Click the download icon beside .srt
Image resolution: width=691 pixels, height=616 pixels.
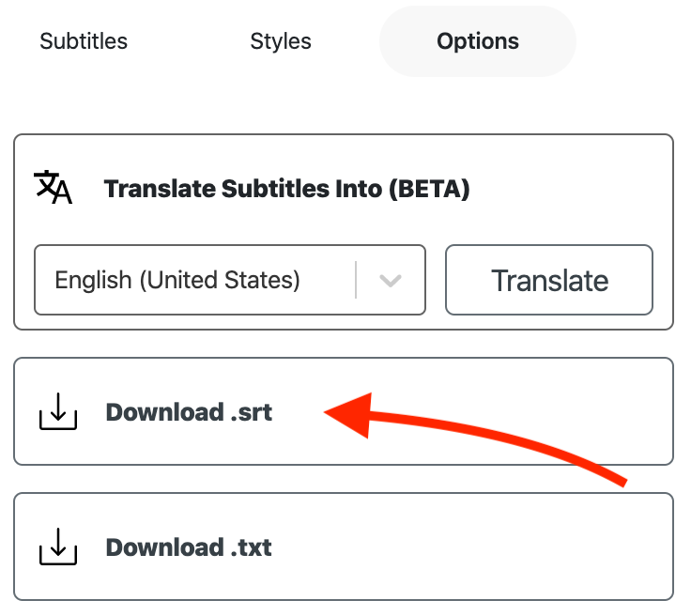pos(58,411)
